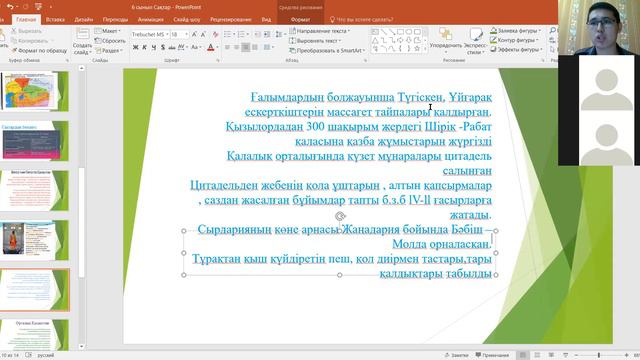Viewport: 640px width, 360px height.
Task: Open the Контур фигуры dropdown
Action: click(x=514, y=40)
